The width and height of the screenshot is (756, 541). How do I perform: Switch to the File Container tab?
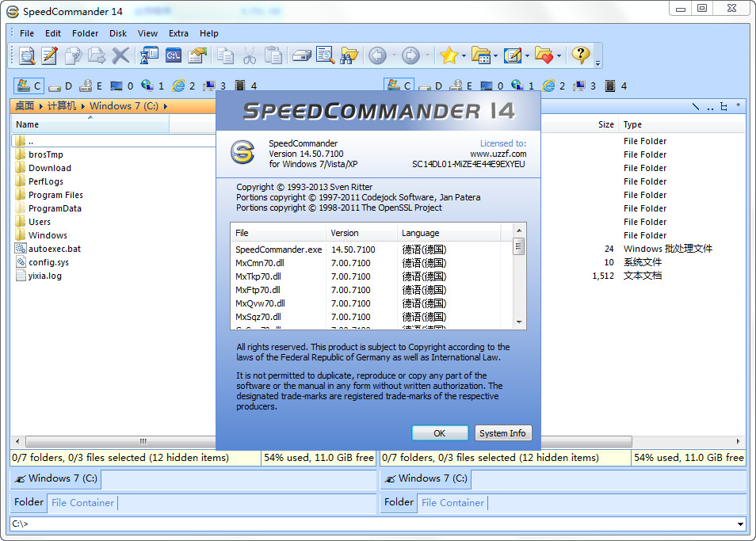[x=82, y=503]
